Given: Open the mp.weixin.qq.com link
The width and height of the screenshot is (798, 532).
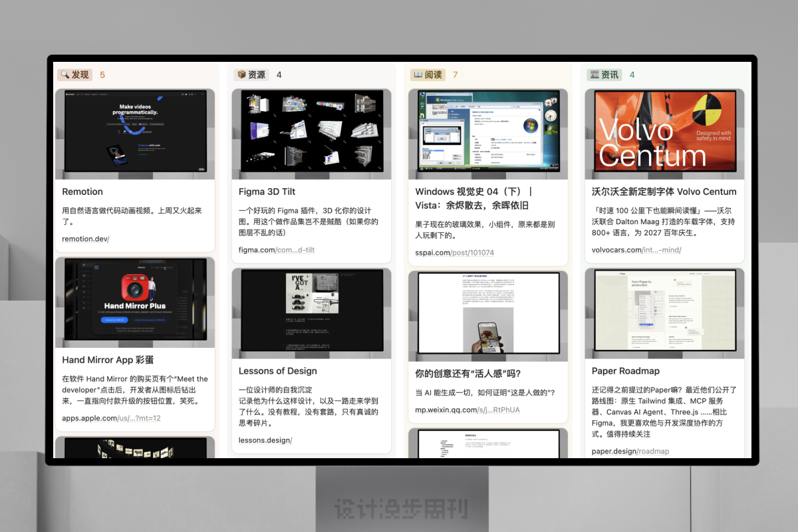Looking at the screenshot, I should tap(467, 410).
